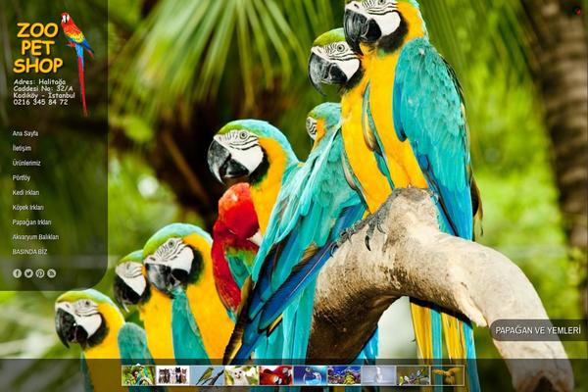Click the PAPAĞAN VE YEMLERİ caption button
The image size is (588, 392).
coord(538,330)
